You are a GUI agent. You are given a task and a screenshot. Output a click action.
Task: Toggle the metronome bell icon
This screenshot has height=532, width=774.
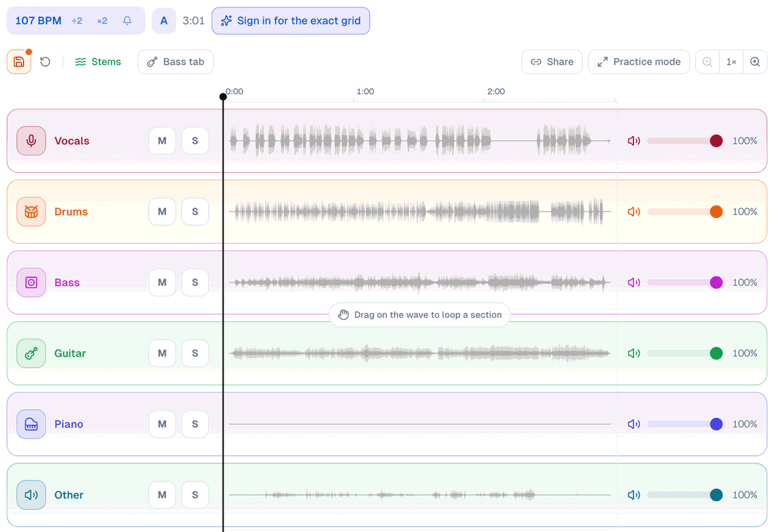pyautogui.click(x=127, y=21)
